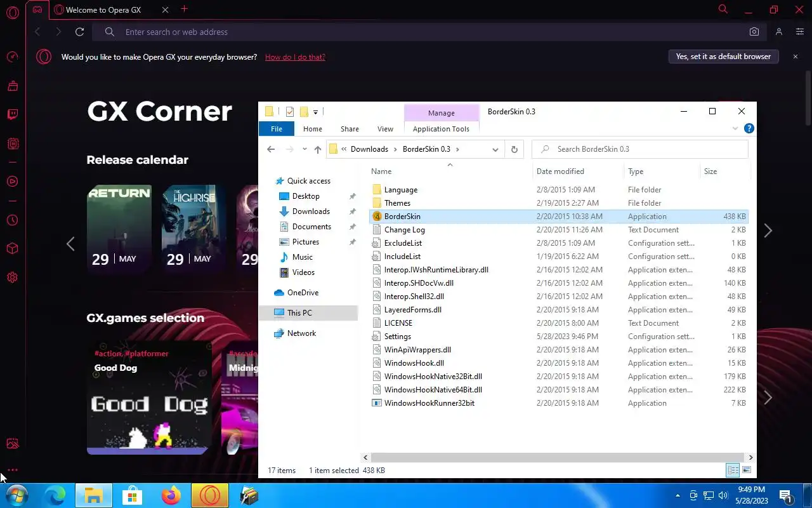Click the Explorer Help question mark icon
Screen dimensions: 812x508
click(x=749, y=128)
